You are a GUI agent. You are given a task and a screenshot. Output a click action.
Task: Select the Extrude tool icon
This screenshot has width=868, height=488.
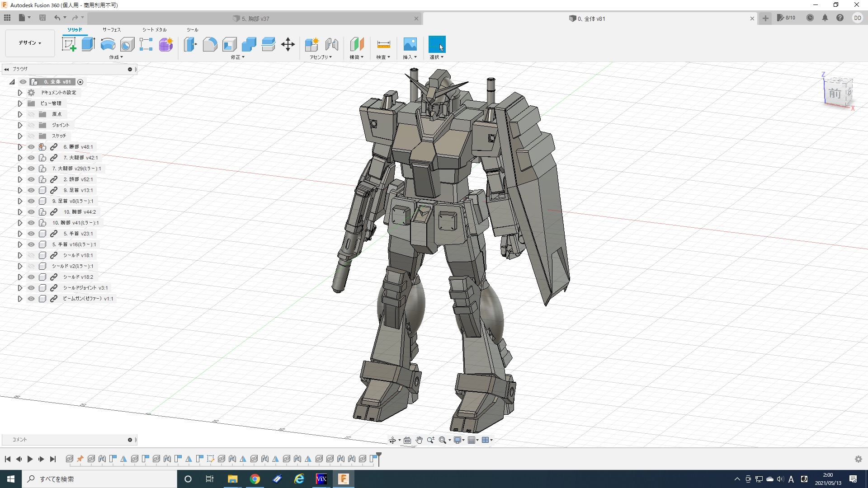[x=88, y=44]
